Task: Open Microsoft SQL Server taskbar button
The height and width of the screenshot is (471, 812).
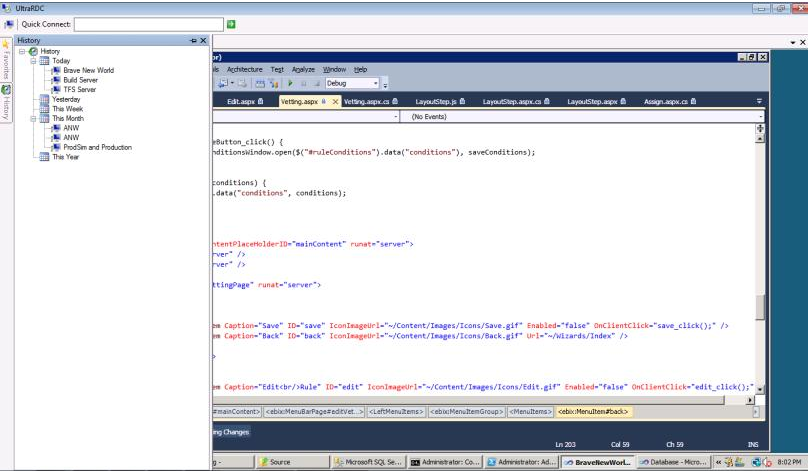Action: point(367,462)
